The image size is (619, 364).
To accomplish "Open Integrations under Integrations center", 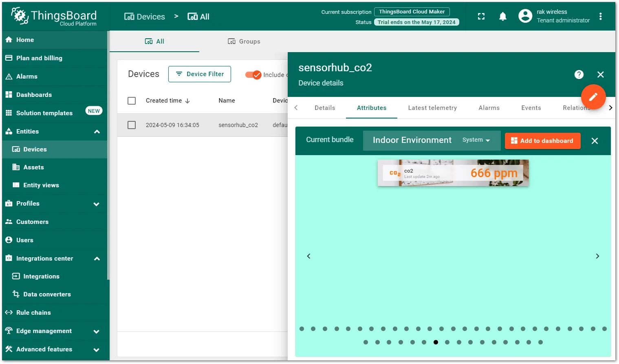I will click(x=55, y=276).
